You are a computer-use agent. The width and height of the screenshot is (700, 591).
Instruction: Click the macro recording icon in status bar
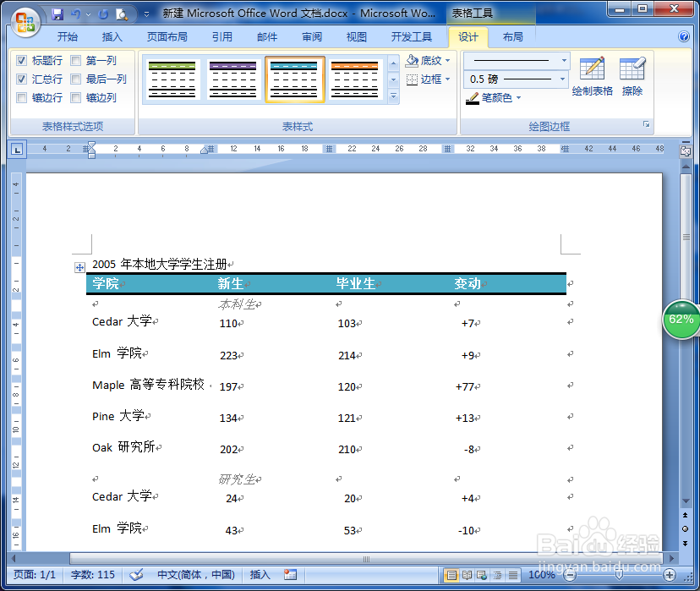288,575
